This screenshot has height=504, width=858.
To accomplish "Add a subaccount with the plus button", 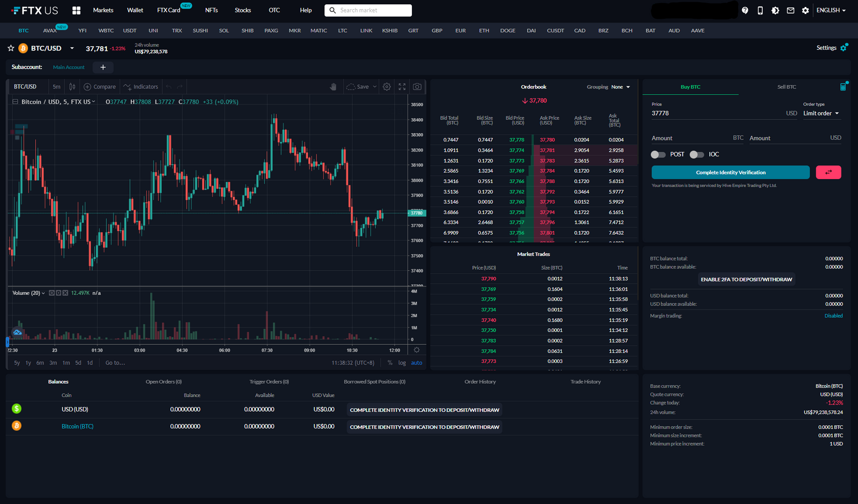I will pyautogui.click(x=103, y=67).
